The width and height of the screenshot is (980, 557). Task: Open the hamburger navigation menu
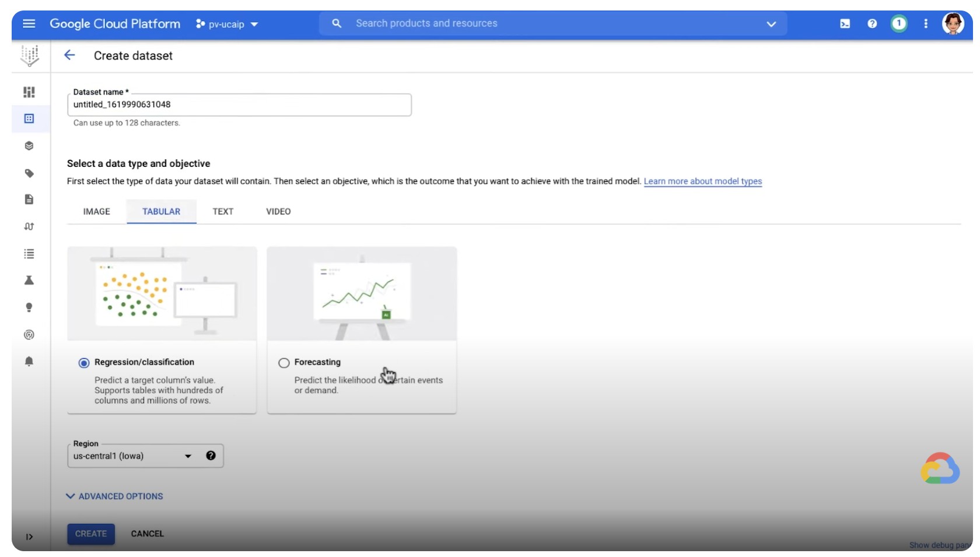pos(29,24)
